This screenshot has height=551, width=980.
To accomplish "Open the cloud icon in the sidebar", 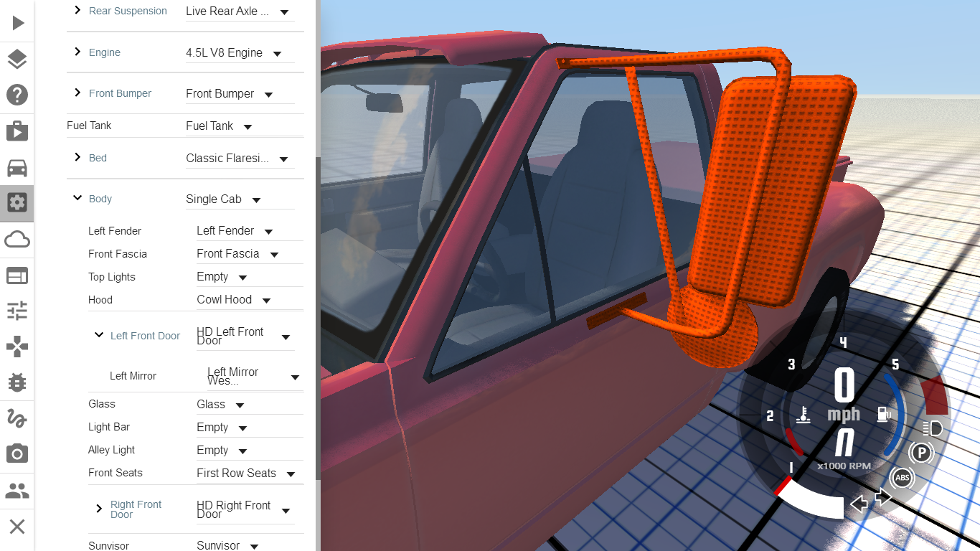I will [x=17, y=239].
